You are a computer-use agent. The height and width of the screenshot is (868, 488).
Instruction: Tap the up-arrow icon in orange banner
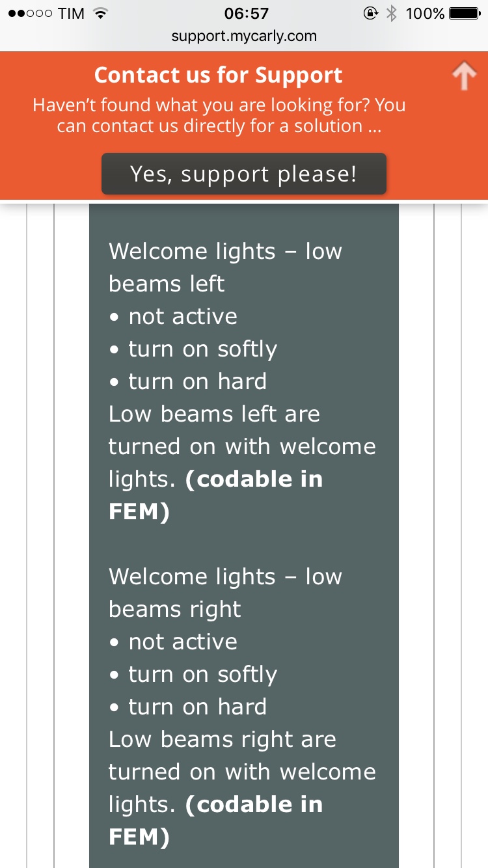coord(464,77)
